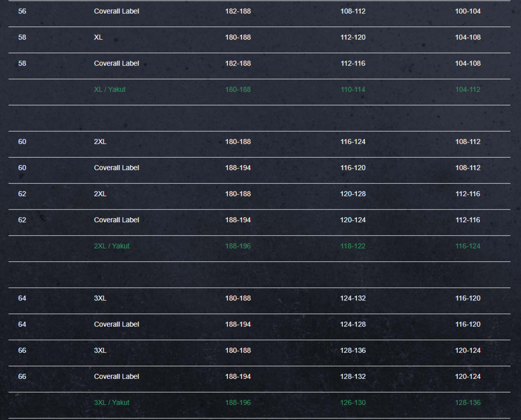Click the green 3XL / Yakut label
The image size is (521, 420).
(111, 402)
